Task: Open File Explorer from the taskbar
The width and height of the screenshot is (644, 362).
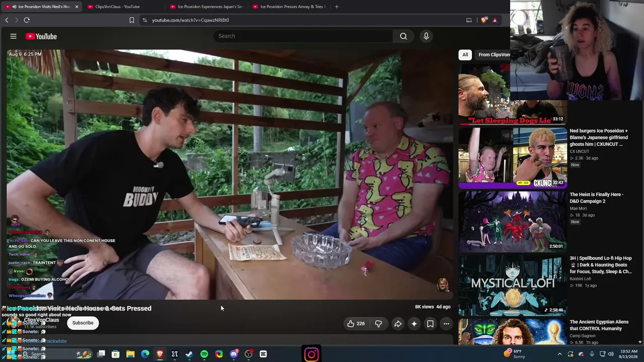Action: tap(130, 354)
